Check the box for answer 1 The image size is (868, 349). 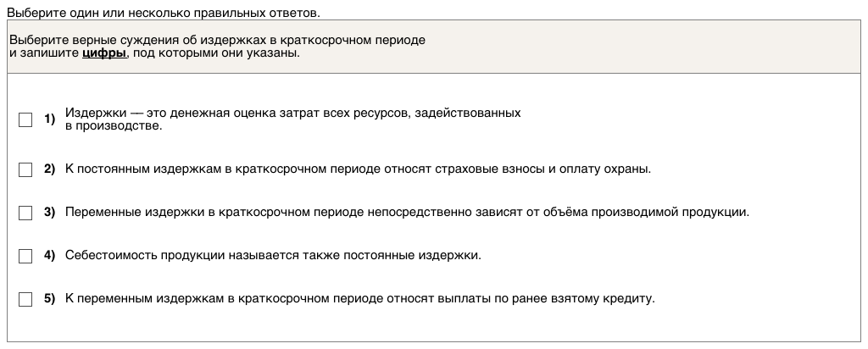(x=25, y=120)
